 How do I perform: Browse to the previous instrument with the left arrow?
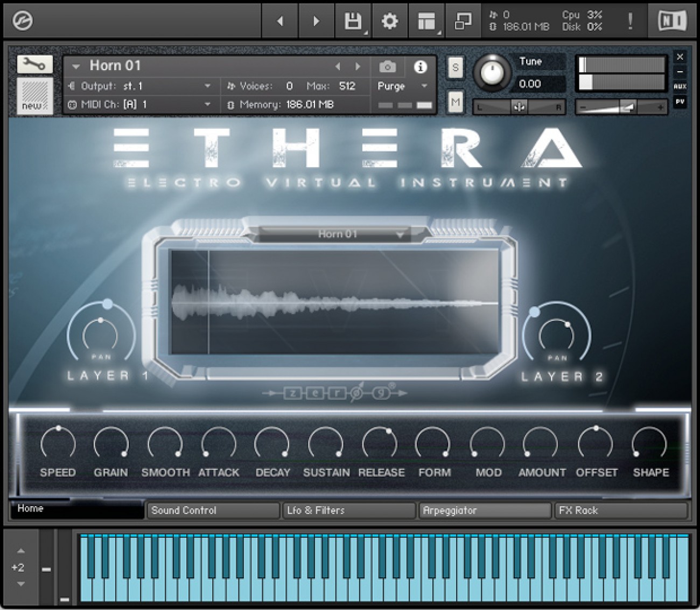pos(338,67)
